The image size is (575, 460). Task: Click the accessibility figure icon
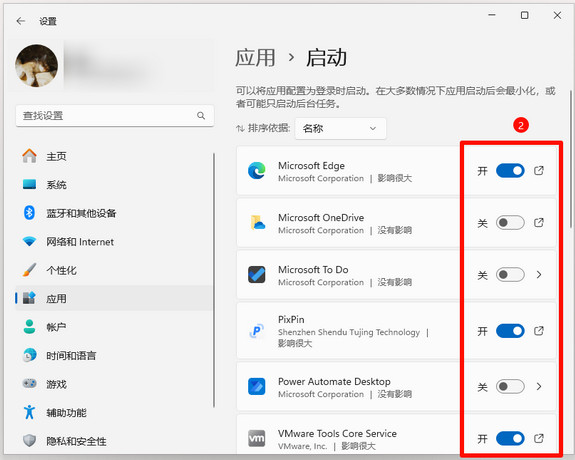coord(29,412)
